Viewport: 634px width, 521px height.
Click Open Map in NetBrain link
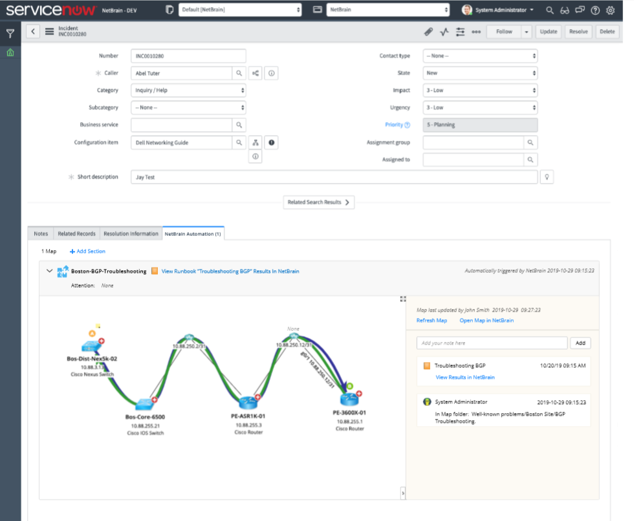pos(486,321)
